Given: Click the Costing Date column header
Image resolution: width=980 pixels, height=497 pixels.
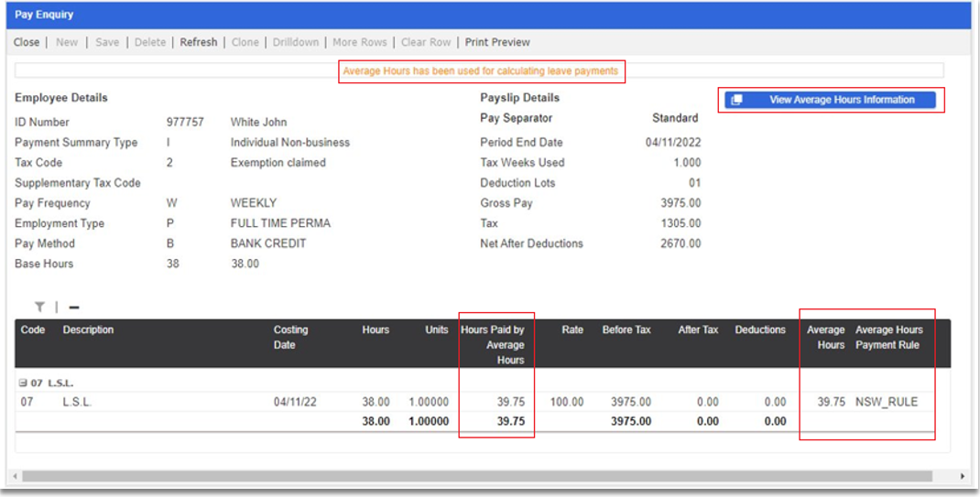Looking at the screenshot, I should (x=290, y=337).
